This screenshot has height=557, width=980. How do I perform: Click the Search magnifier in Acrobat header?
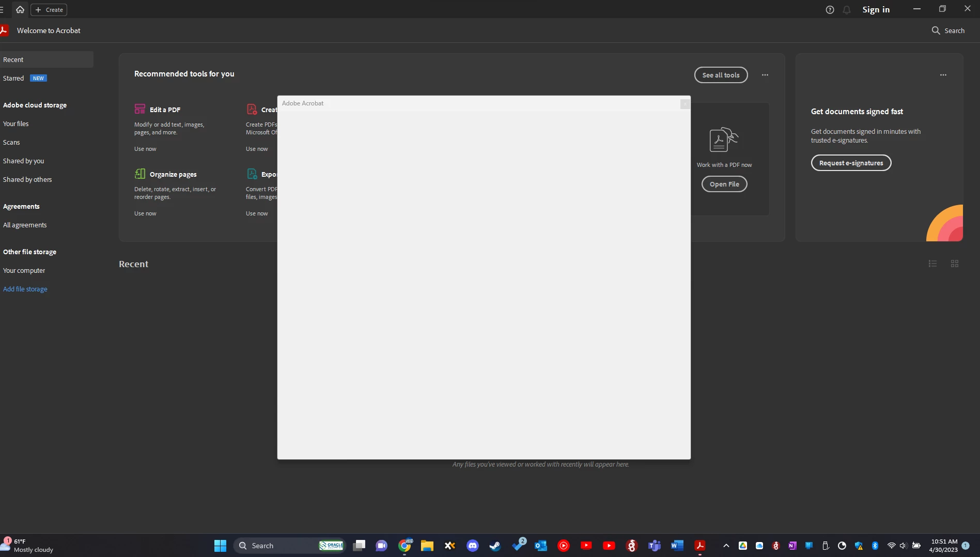936,30
